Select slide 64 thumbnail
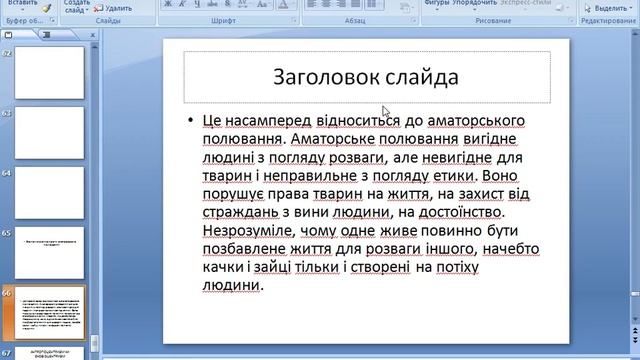 (x=49, y=193)
